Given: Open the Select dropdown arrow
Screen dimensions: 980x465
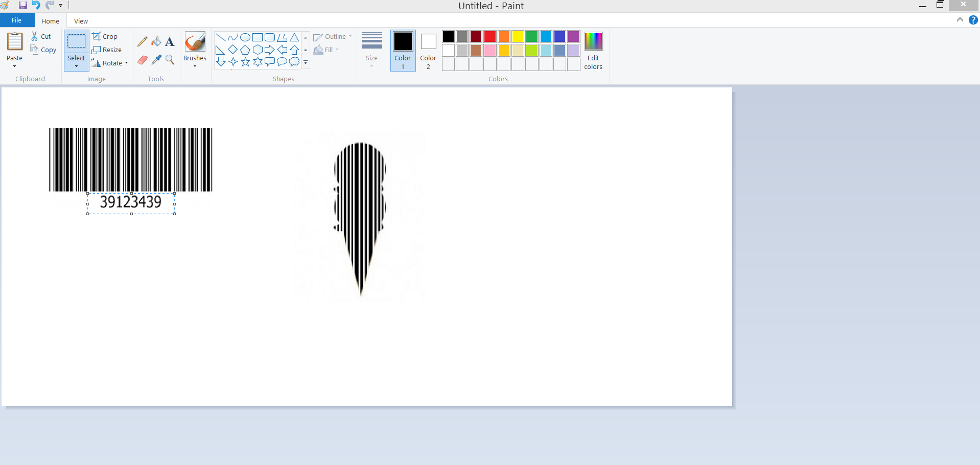Looking at the screenshot, I should tap(76, 66).
